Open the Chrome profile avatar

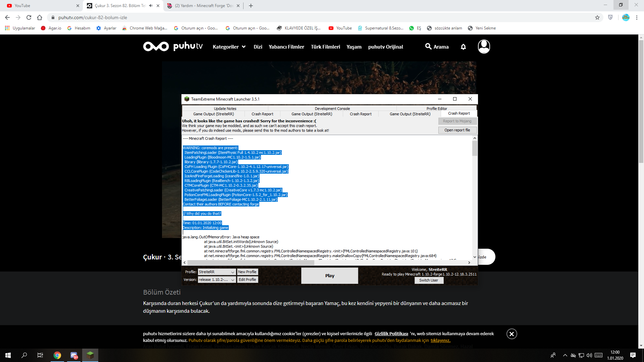[626, 17]
